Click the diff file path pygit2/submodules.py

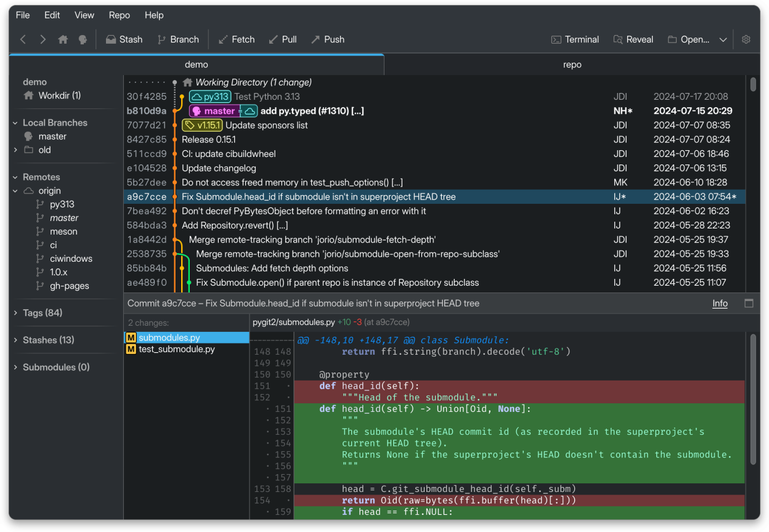(x=293, y=322)
